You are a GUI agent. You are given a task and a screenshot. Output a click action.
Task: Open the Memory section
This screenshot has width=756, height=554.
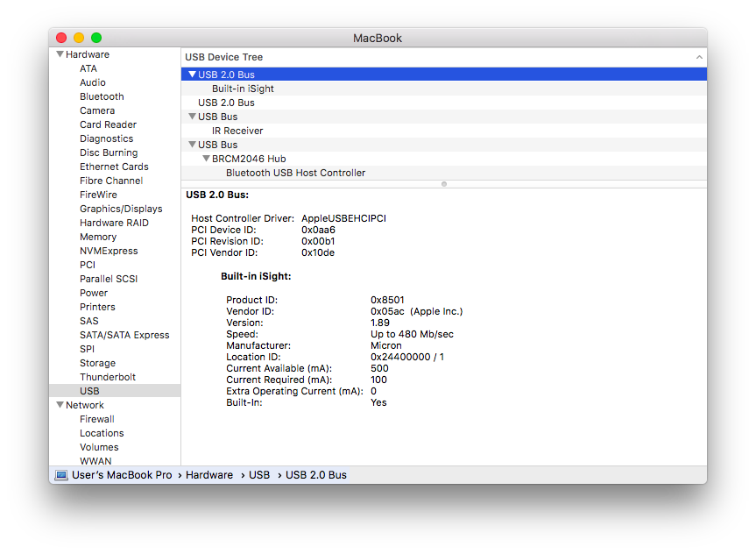tap(98, 237)
